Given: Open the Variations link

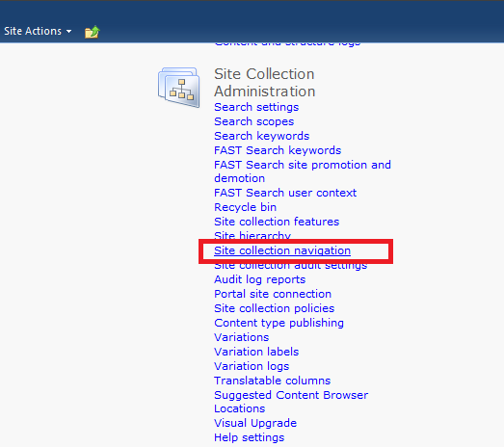Looking at the screenshot, I should [241, 337].
